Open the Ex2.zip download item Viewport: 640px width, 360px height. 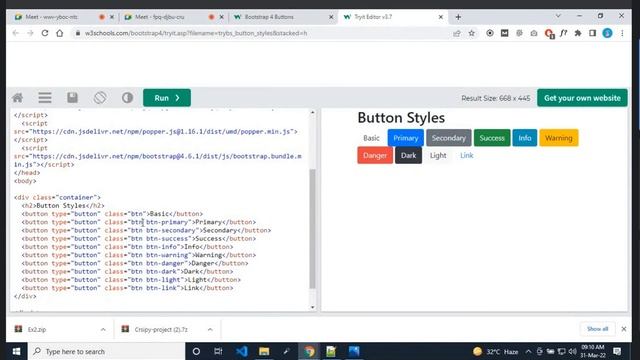(x=37, y=329)
